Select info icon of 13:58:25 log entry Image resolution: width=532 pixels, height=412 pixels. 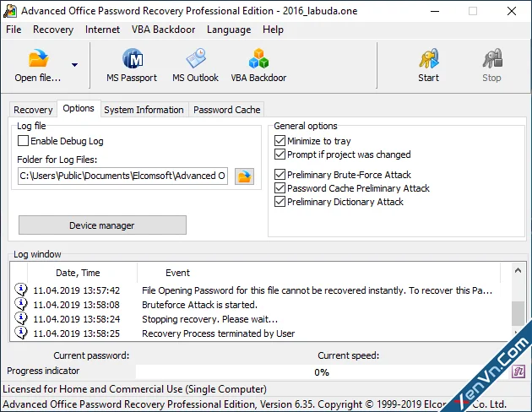[x=21, y=333]
